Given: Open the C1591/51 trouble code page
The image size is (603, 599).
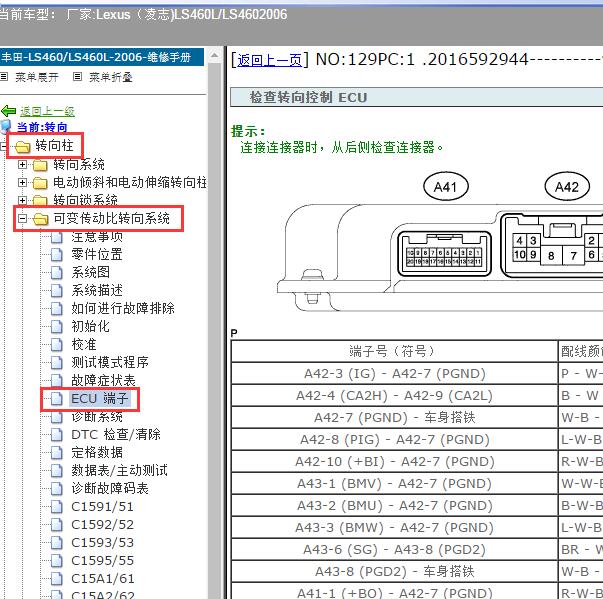Looking at the screenshot, I should [x=103, y=507].
